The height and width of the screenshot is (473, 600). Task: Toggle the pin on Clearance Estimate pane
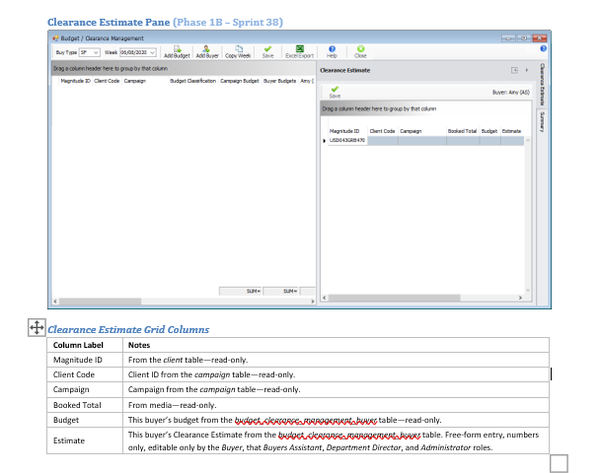click(x=514, y=71)
